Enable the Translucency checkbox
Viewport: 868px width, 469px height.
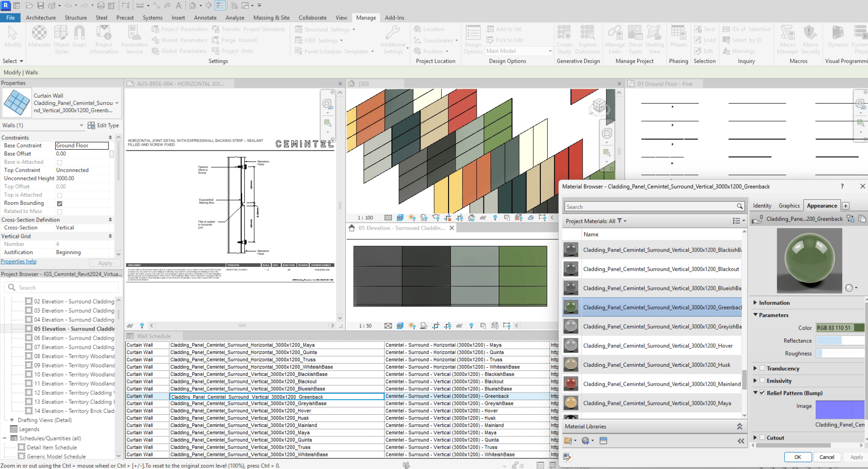763,368
